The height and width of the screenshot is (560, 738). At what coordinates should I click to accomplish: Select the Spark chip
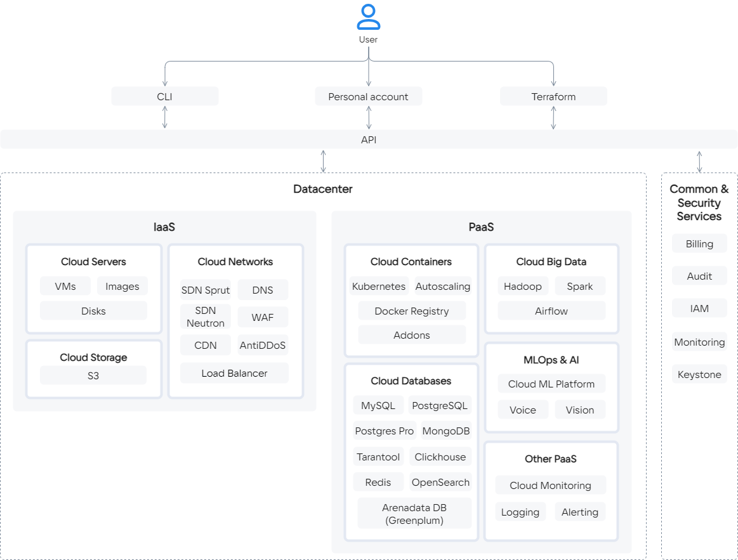click(x=580, y=285)
